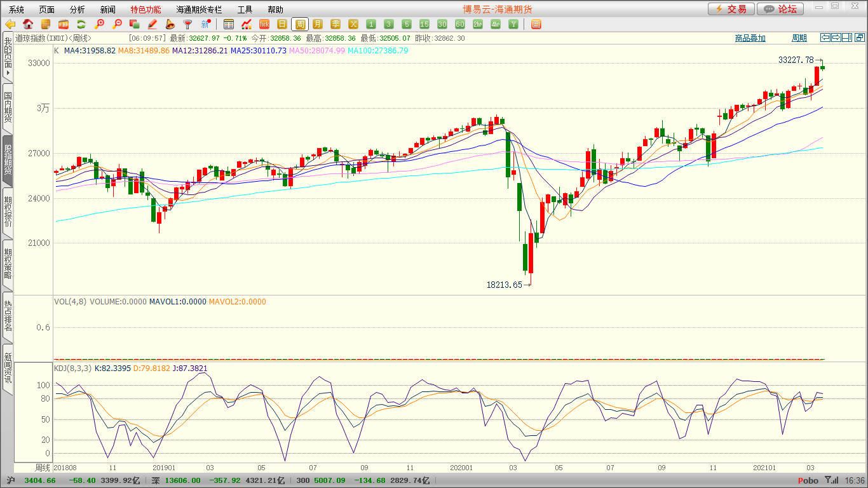Viewport: 868px width, 488px height.
Task: Click the 沪 index in status bar
Action: pyautogui.click(x=10, y=480)
